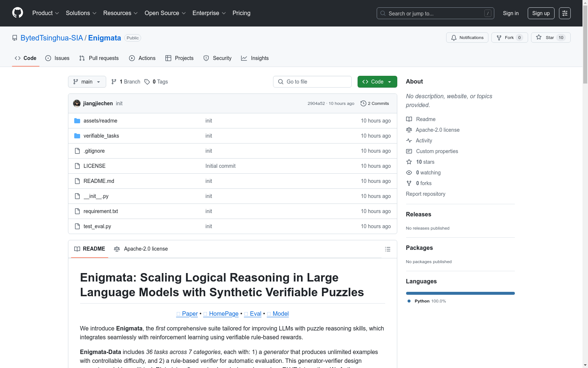The width and height of the screenshot is (588, 368).
Task: Switch to the Insights tab
Action: point(255,58)
